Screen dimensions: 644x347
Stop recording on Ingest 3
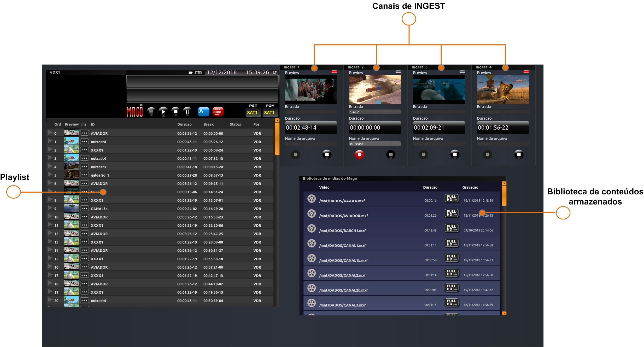coord(455,155)
